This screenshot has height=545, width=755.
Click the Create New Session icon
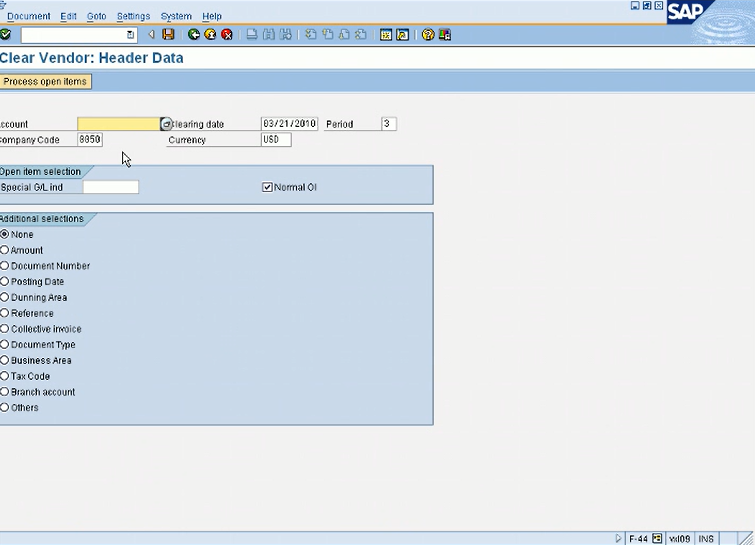386,35
